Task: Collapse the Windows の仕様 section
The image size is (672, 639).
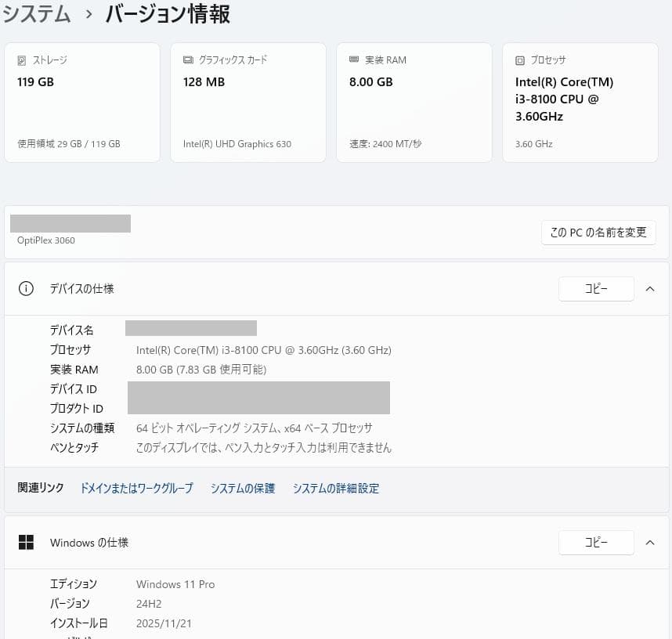Action: coord(650,542)
